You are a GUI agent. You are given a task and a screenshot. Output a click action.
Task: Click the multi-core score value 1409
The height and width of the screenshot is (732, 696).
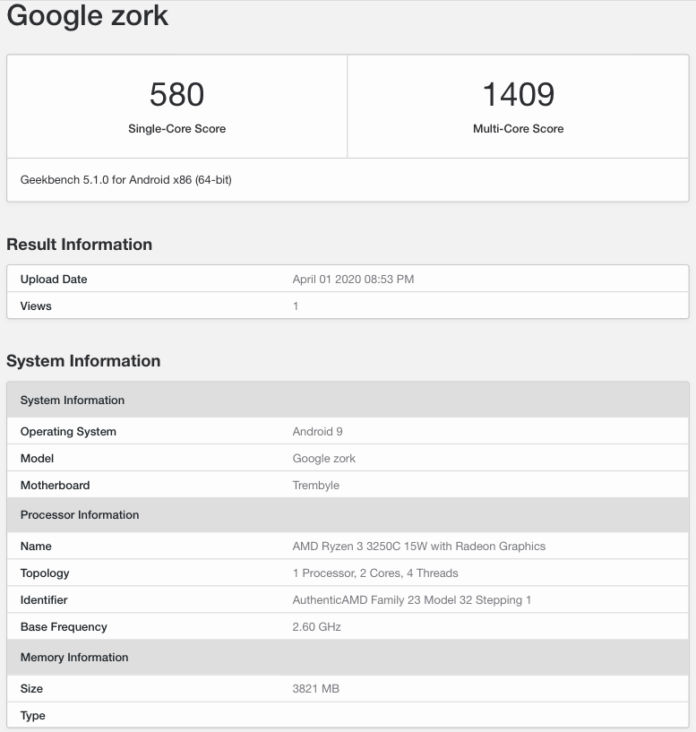point(518,94)
